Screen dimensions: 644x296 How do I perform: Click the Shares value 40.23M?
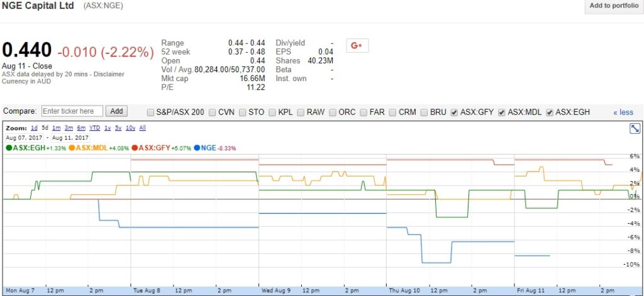[x=320, y=61]
